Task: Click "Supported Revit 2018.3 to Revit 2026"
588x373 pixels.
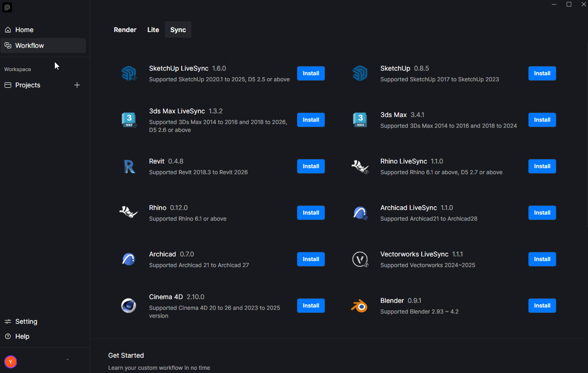Action: [x=198, y=172]
